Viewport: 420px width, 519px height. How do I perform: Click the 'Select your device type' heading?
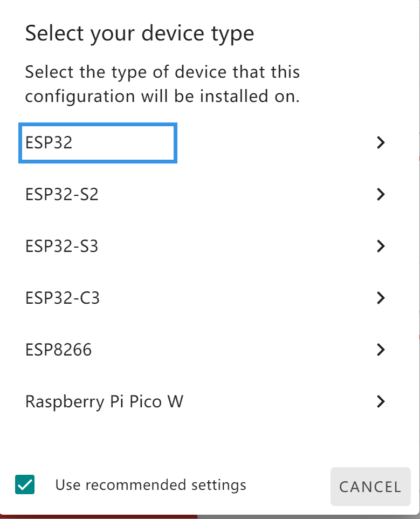coord(140,34)
